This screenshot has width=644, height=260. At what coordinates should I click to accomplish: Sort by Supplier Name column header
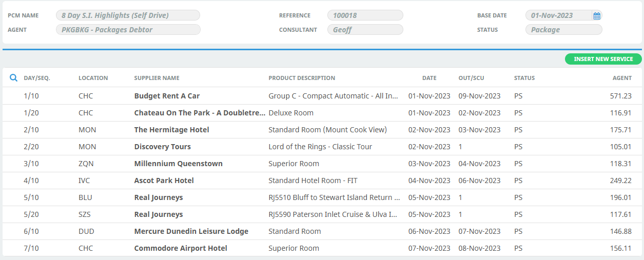click(x=157, y=78)
